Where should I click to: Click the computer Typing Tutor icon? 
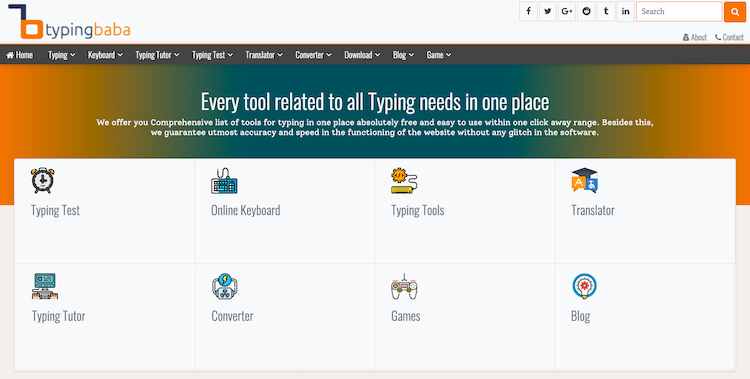tap(45, 286)
